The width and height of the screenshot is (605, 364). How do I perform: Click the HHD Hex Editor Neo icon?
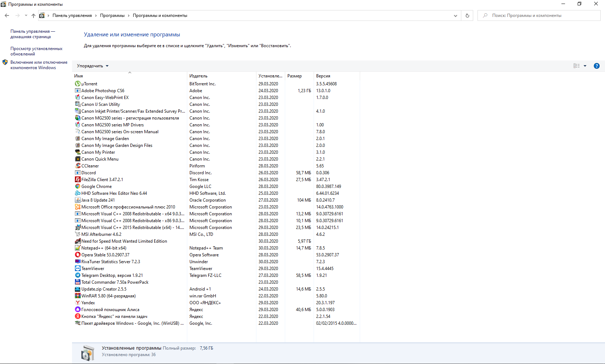pos(77,193)
